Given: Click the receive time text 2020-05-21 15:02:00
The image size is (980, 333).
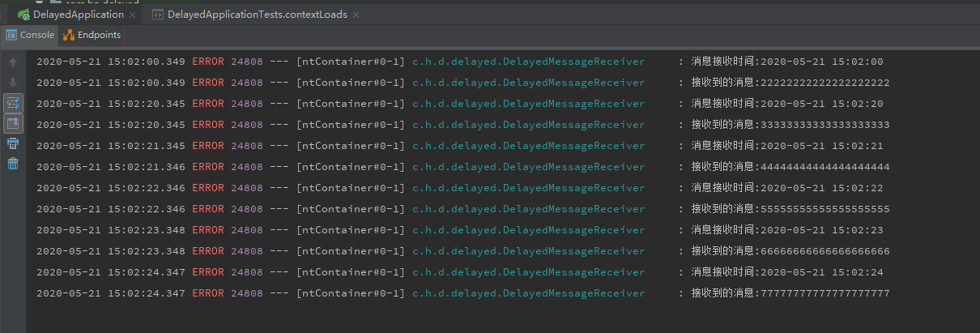Looking at the screenshot, I should [x=822, y=62].
